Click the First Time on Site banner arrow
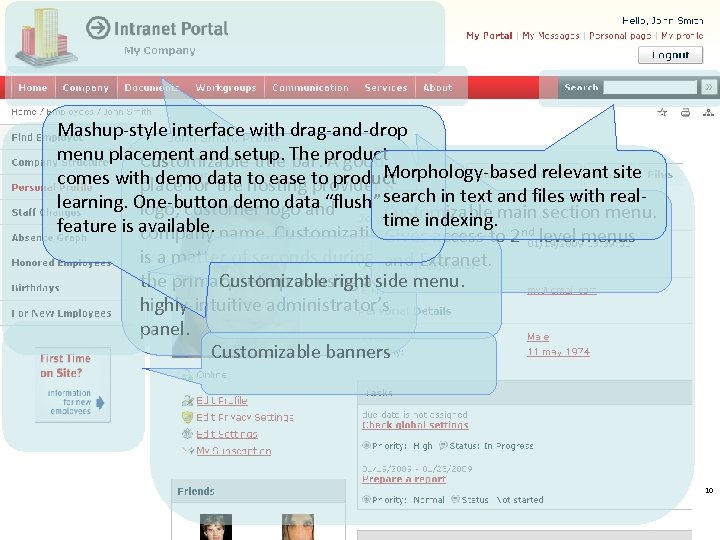 [x=100, y=403]
